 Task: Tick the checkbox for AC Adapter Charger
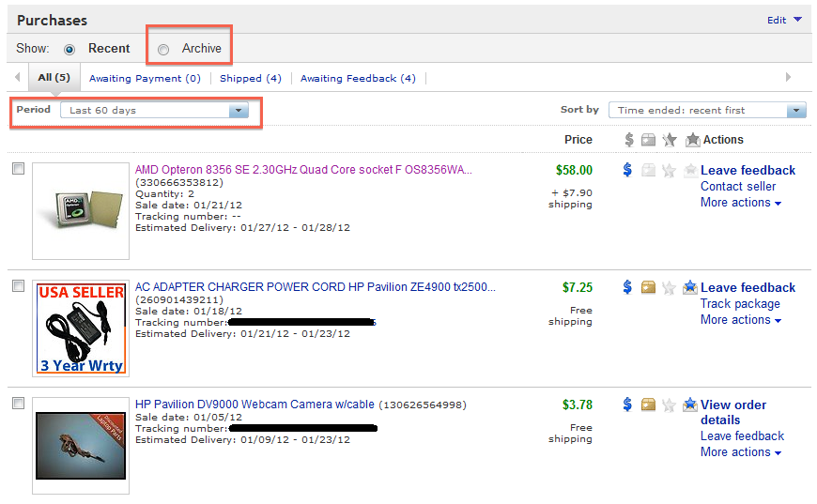18,286
